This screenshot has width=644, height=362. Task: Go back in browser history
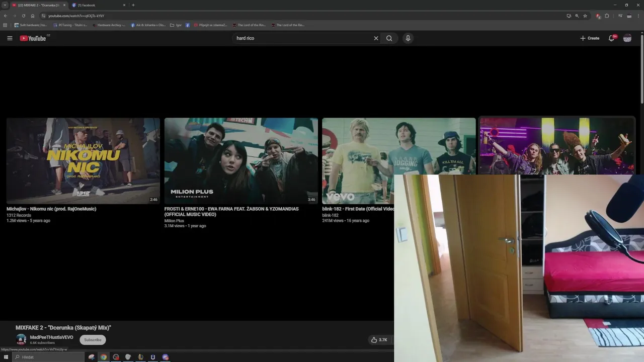pos(6,16)
